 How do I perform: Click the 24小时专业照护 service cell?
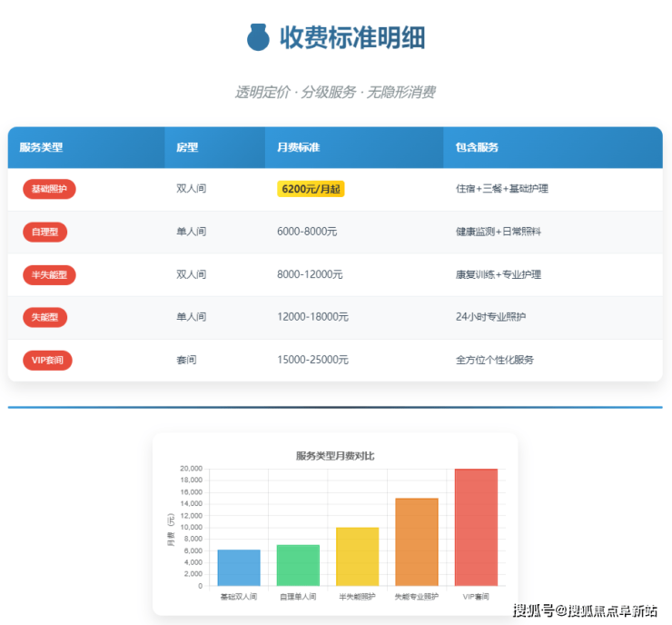[490, 317]
